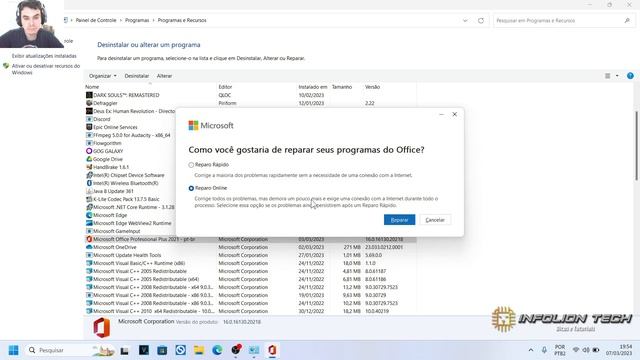Select Microsoft Edge WebView2 Runtime entry
The image size is (640, 360).
132,223
